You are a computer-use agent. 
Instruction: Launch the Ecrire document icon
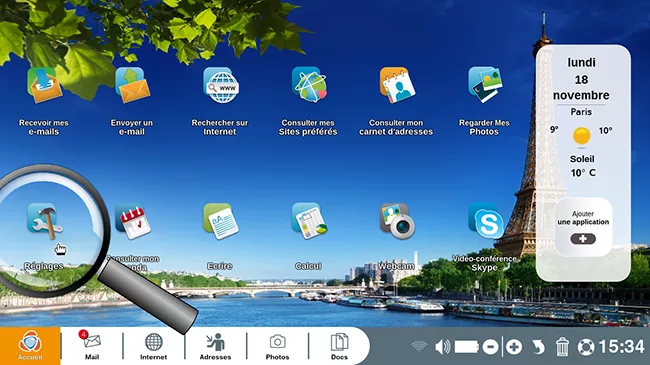(221, 221)
